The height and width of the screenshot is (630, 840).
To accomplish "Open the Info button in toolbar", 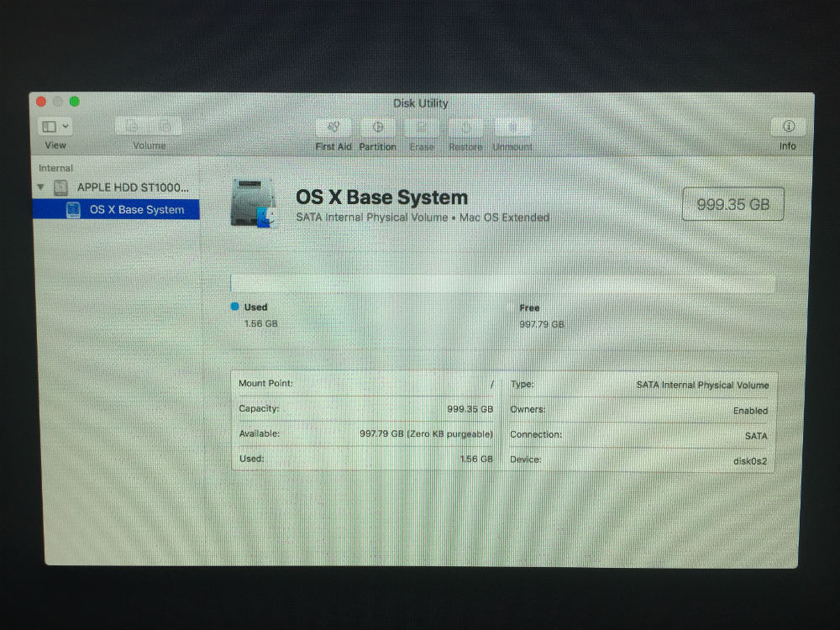I will (788, 127).
